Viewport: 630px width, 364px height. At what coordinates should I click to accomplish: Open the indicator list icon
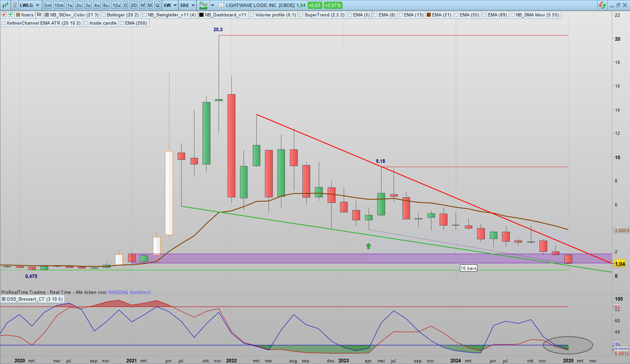point(39,14)
